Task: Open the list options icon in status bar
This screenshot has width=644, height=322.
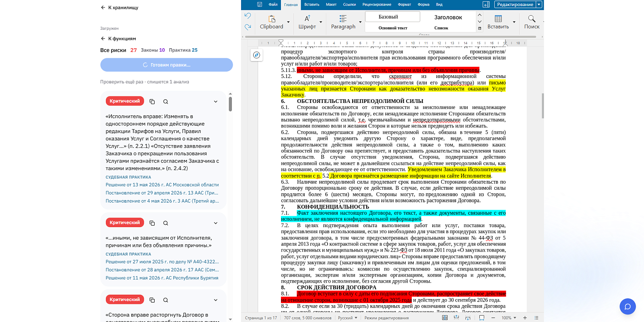Action: tap(536, 318)
